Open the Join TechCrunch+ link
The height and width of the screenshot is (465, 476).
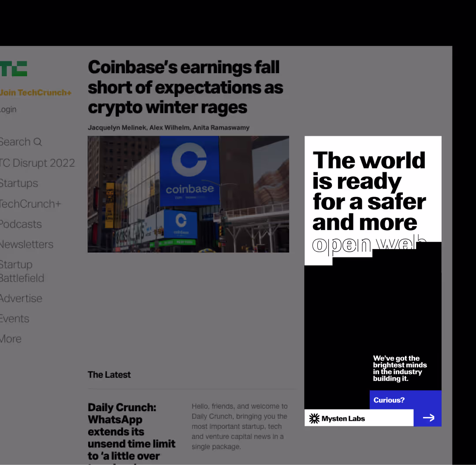click(36, 93)
